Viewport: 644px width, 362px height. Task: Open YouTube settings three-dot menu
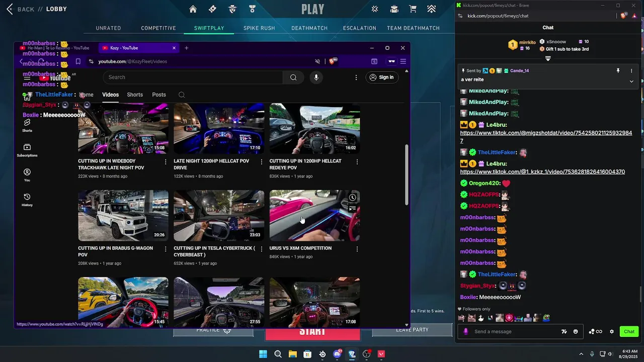(x=356, y=77)
